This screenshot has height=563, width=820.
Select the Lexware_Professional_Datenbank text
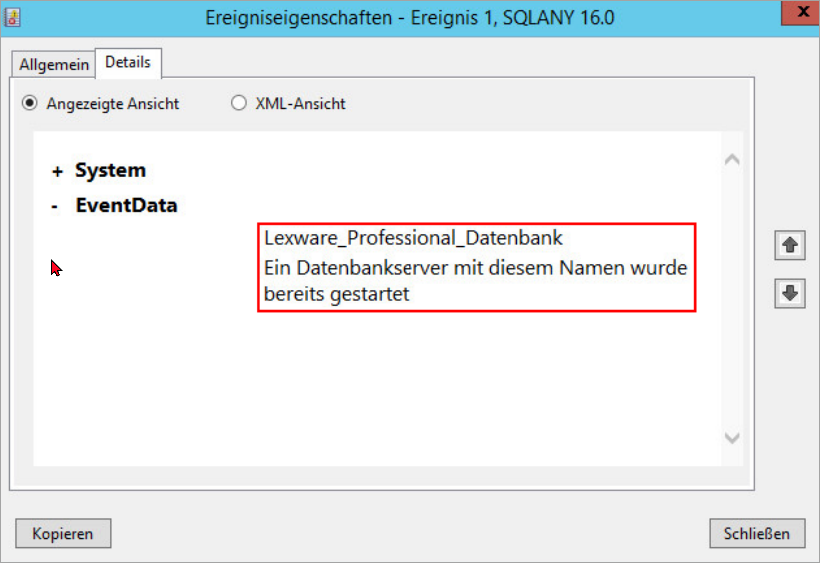[x=413, y=238]
